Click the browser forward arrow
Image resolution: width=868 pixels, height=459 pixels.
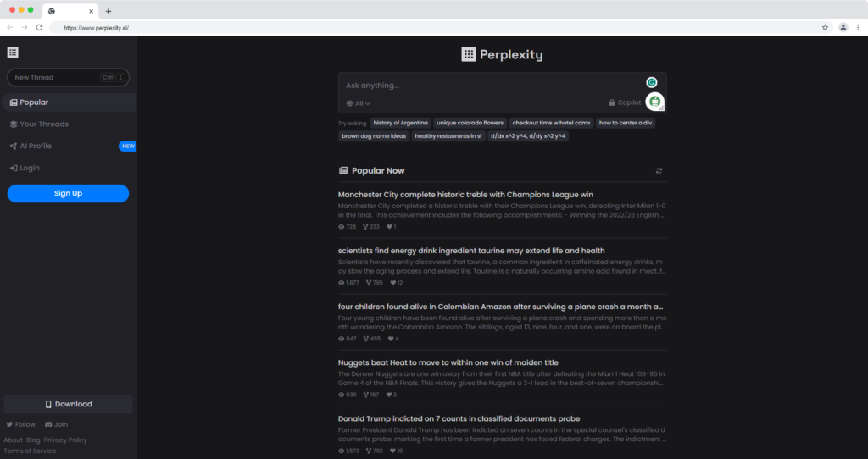[x=25, y=28]
